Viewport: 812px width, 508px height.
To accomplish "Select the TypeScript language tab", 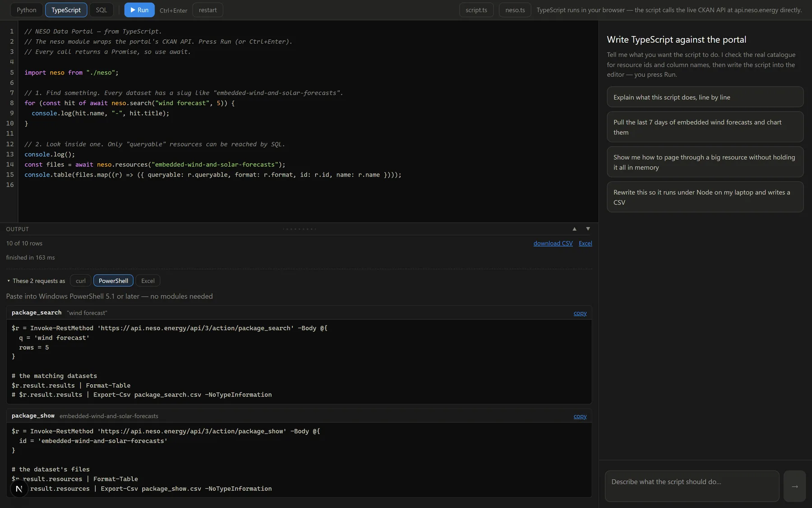I will coord(66,10).
